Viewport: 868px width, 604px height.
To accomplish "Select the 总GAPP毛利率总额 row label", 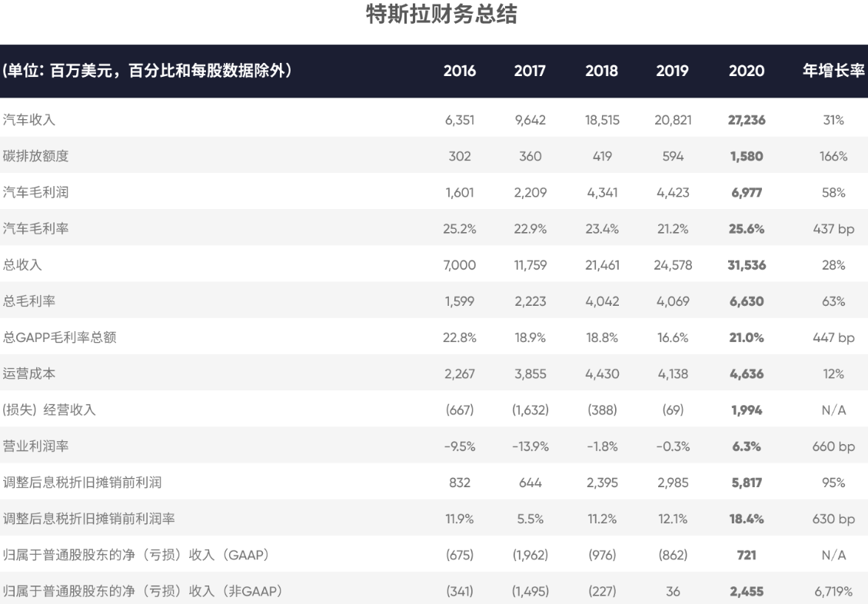I will (60, 337).
